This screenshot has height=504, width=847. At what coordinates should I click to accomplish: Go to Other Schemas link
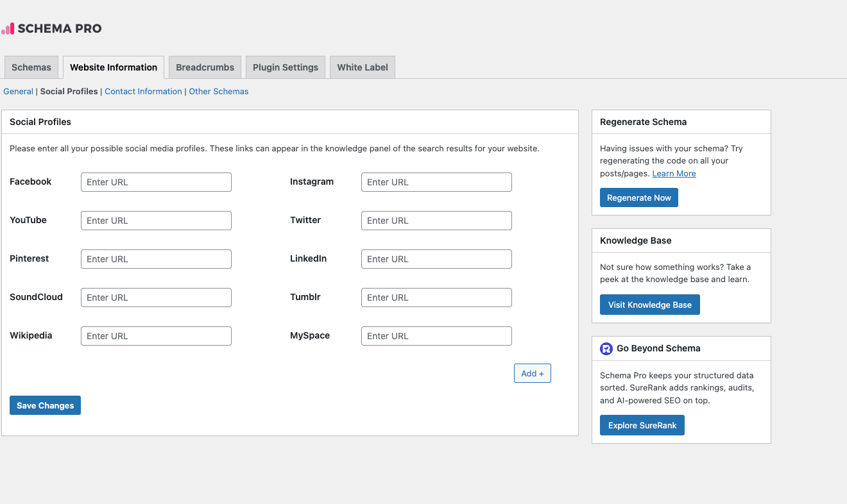(218, 92)
